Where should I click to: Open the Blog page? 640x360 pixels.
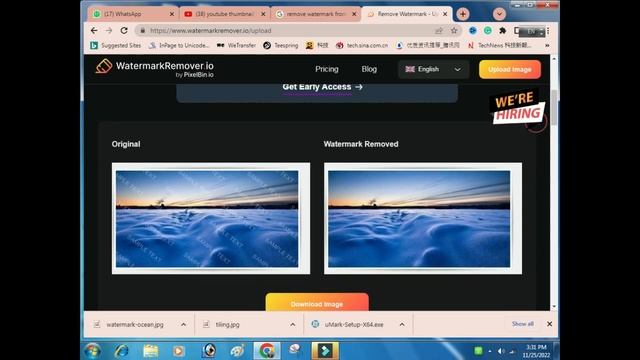point(369,69)
